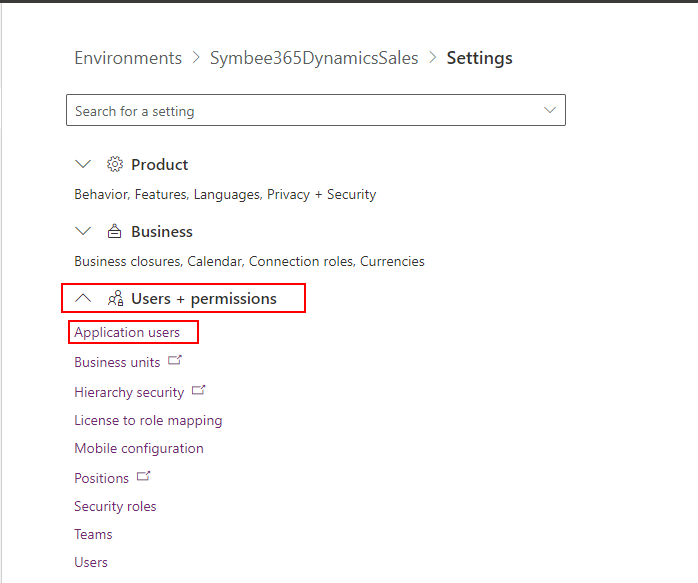Open Application users link
Viewport: 698px width, 583px height.
127,332
